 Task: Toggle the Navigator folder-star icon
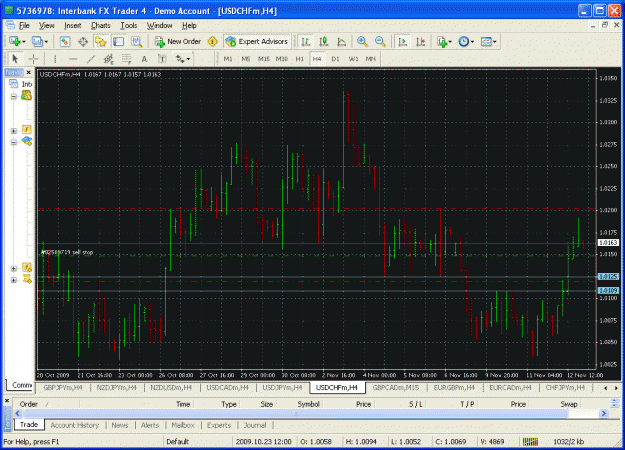(100, 41)
